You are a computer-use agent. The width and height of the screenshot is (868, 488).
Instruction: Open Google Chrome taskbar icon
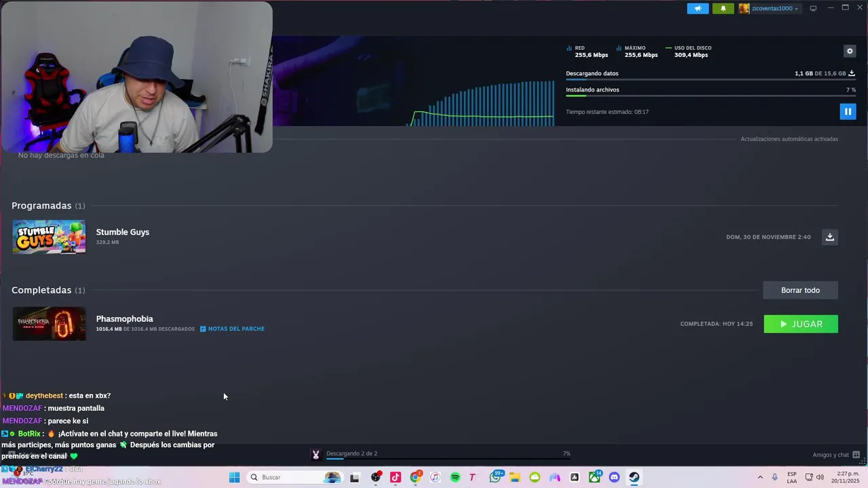pos(416,477)
